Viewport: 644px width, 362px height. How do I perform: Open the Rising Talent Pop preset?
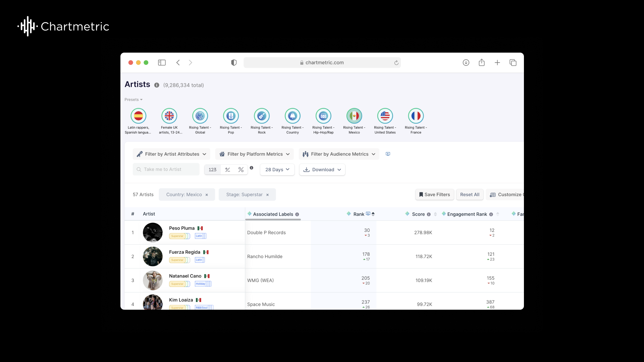[x=231, y=121]
